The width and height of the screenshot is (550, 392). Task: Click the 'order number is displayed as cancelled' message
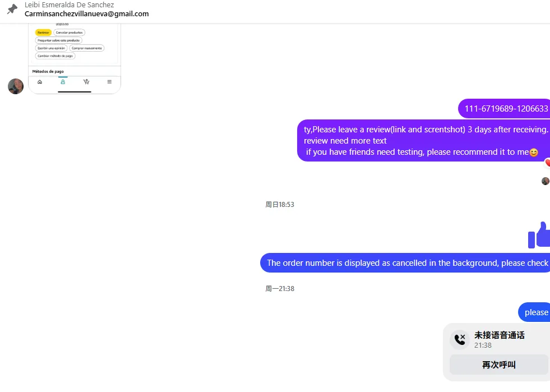click(x=405, y=263)
